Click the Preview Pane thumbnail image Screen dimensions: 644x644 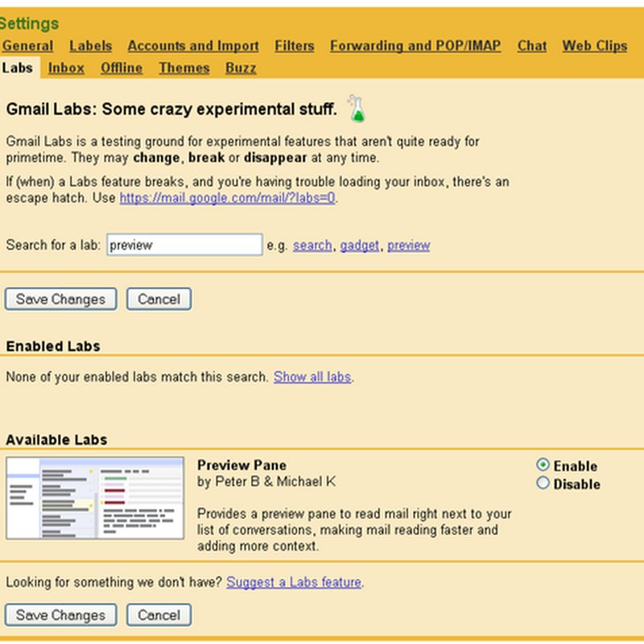coord(95,497)
